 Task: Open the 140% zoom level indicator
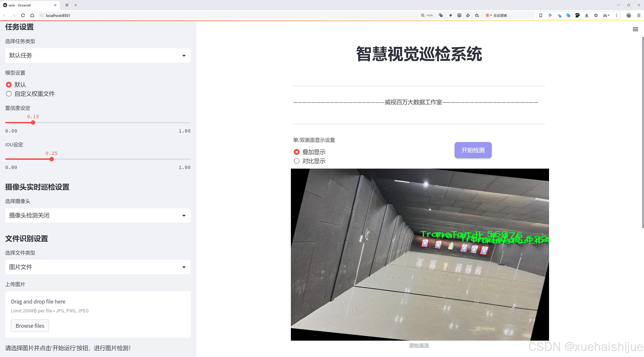[427, 15]
